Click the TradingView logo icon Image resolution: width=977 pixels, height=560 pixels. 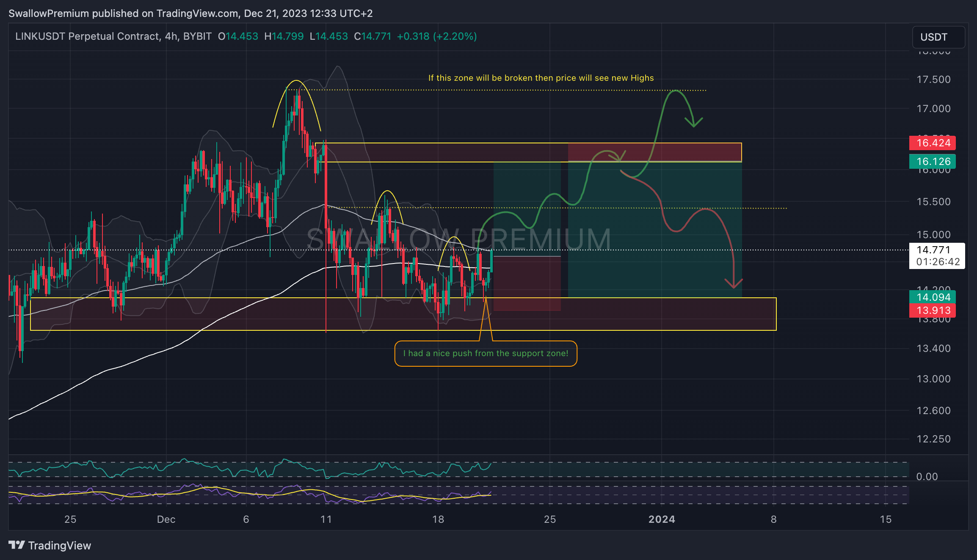click(x=17, y=545)
